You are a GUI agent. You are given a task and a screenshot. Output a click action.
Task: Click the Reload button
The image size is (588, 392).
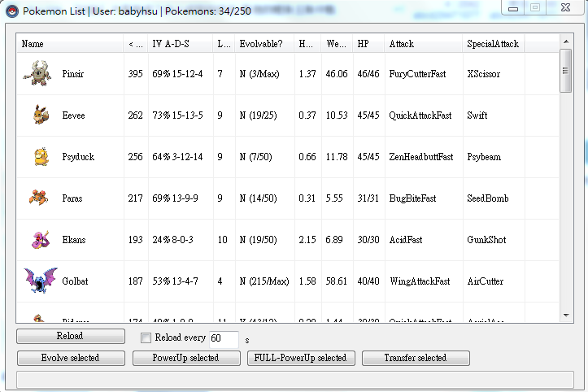(x=71, y=336)
